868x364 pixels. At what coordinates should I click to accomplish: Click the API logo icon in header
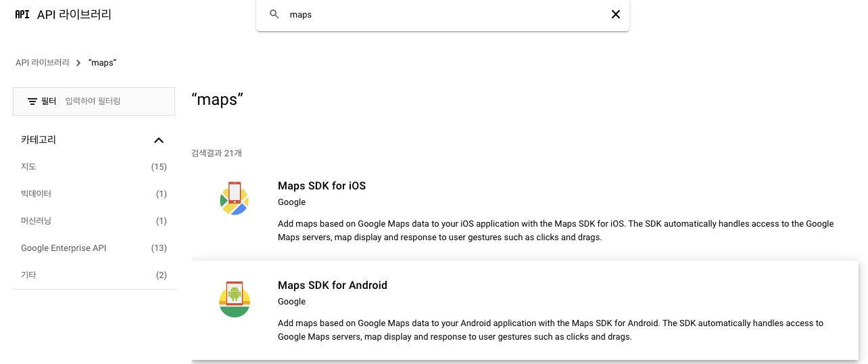point(22,14)
